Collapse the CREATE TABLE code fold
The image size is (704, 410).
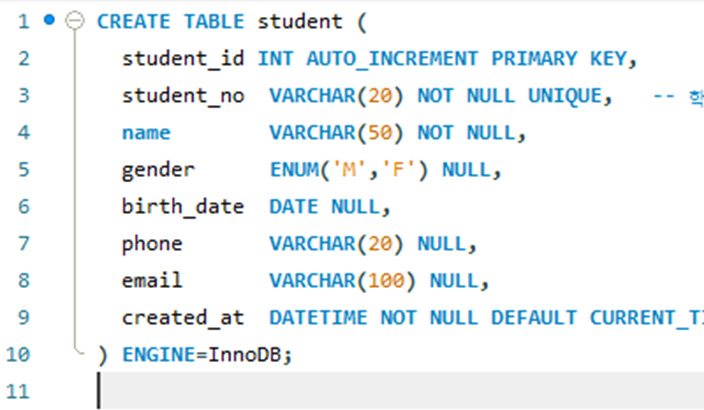(71, 21)
